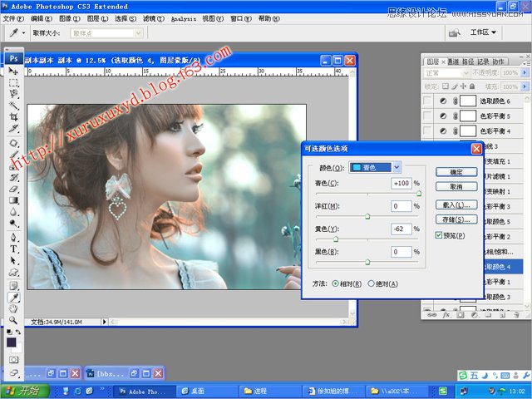Select the Custom Shape tool
532x399 pixels.
click(13, 272)
